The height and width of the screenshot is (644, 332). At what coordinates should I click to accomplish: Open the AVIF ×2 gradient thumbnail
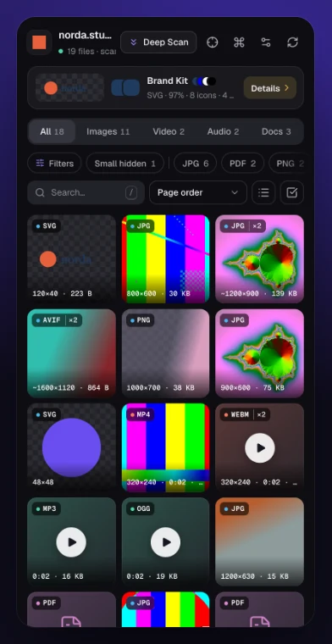coord(71,353)
